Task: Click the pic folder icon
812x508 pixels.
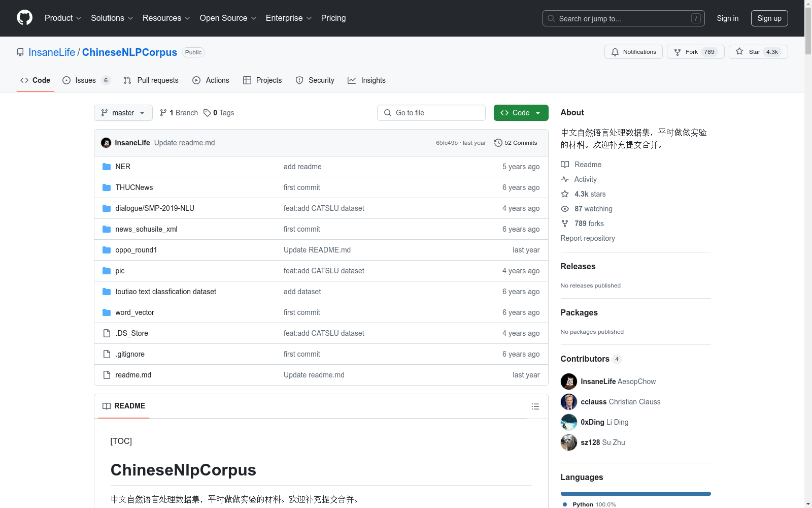Action: 107,271
